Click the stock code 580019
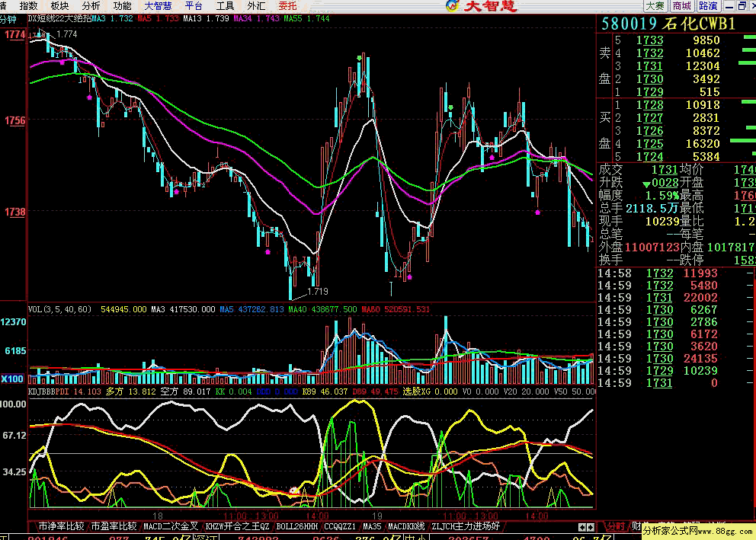756x540 pixels. click(629, 24)
